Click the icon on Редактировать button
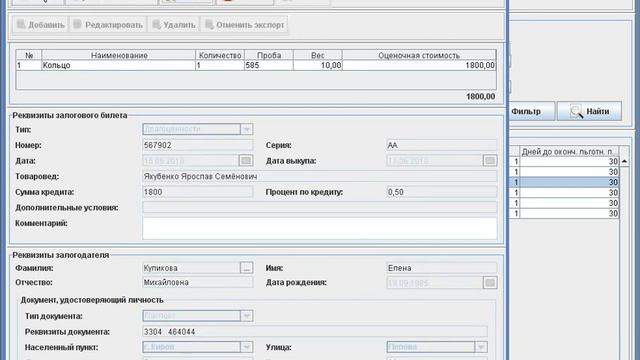 tap(77, 24)
